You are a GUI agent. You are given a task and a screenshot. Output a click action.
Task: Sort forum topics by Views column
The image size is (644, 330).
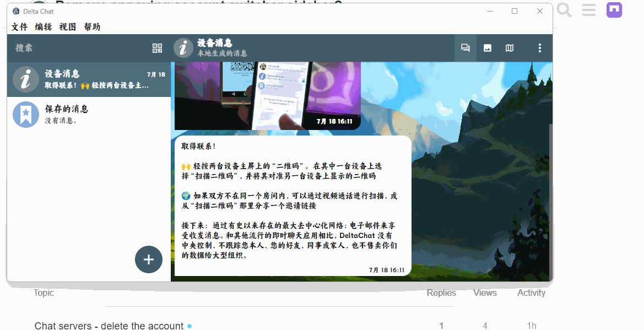485,293
